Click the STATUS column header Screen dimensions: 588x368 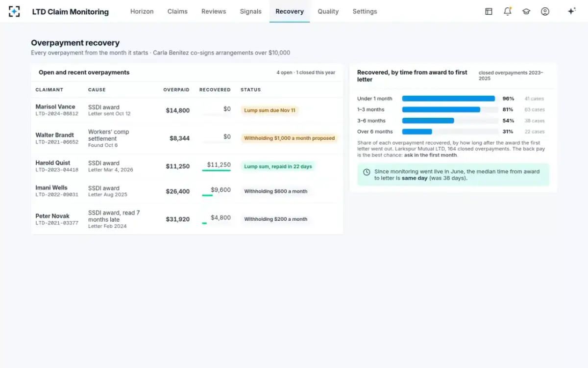[251, 90]
